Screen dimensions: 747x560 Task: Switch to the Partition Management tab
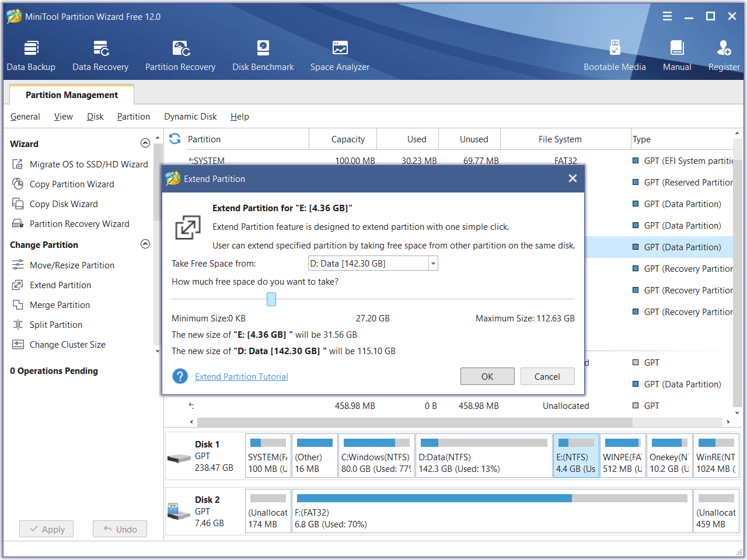[72, 95]
